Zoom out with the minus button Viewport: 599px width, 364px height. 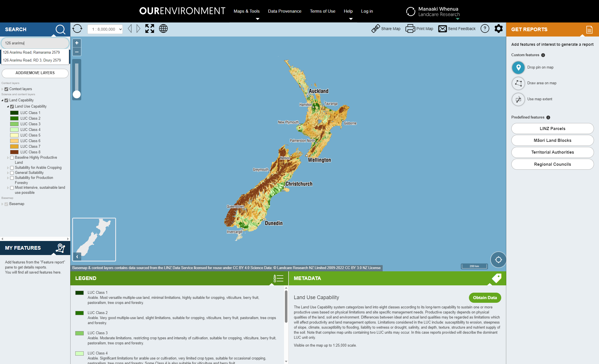point(77,52)
